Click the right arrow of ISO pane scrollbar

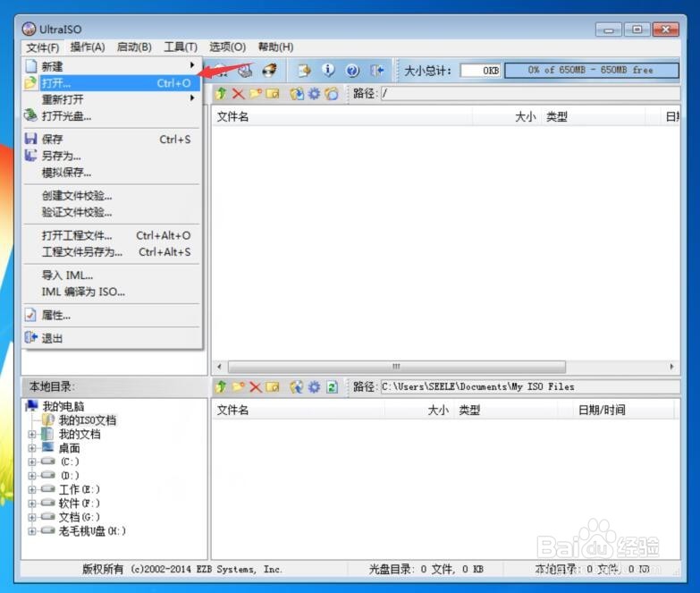pyautogui.click(x=672, y=367)
